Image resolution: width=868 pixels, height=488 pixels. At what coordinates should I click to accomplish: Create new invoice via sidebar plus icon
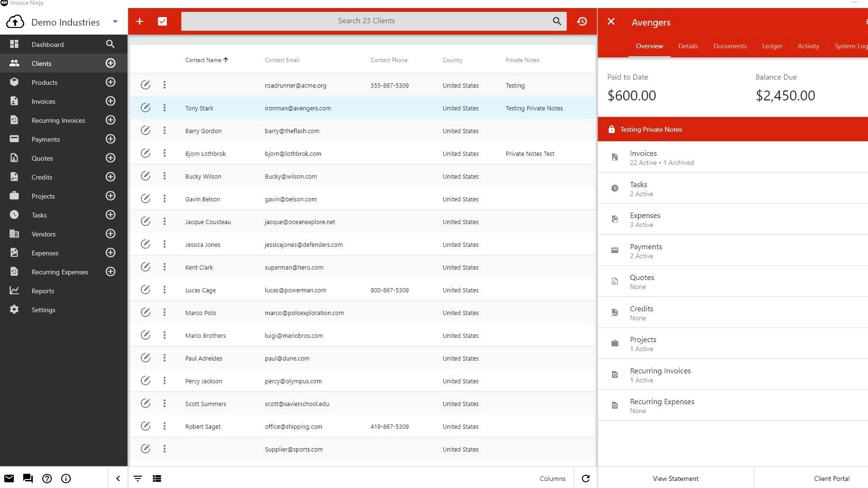coord(110,101)
